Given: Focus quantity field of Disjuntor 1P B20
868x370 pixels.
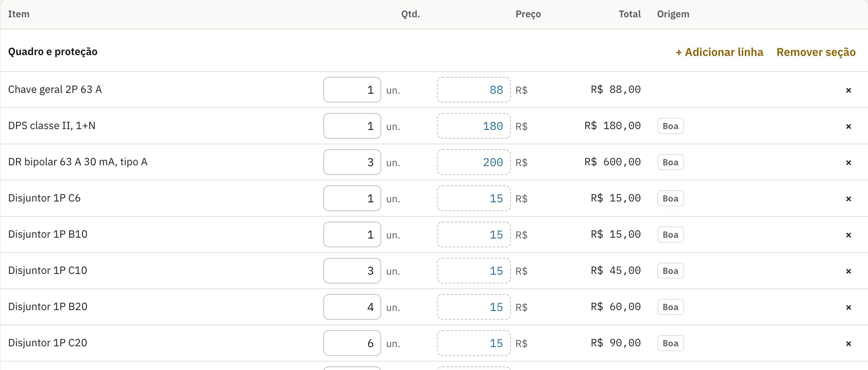Looking at the screenshot, I should [x=352, y=307].
